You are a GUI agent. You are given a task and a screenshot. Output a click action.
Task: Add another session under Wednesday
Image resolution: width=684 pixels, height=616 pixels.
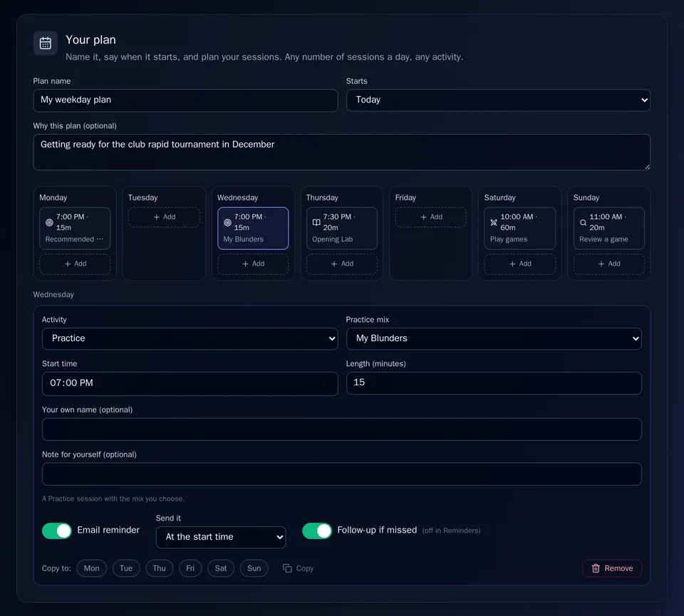(x=253, y=263)
